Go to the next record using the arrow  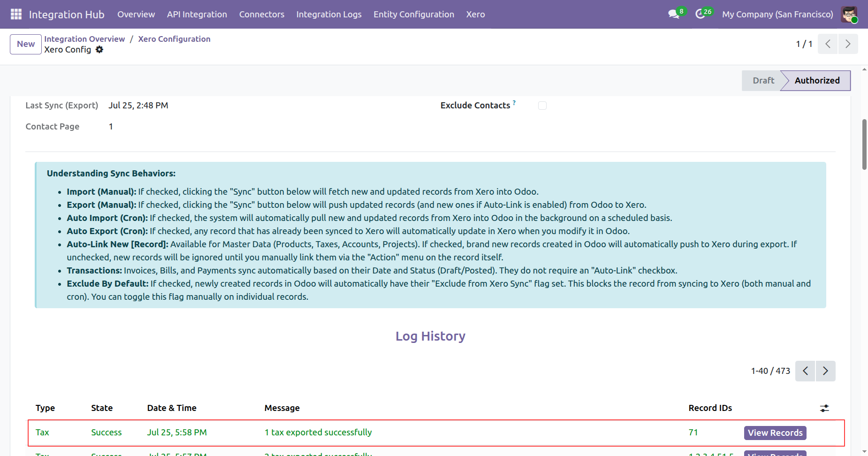pyautogui.click(x=848, y=44)
